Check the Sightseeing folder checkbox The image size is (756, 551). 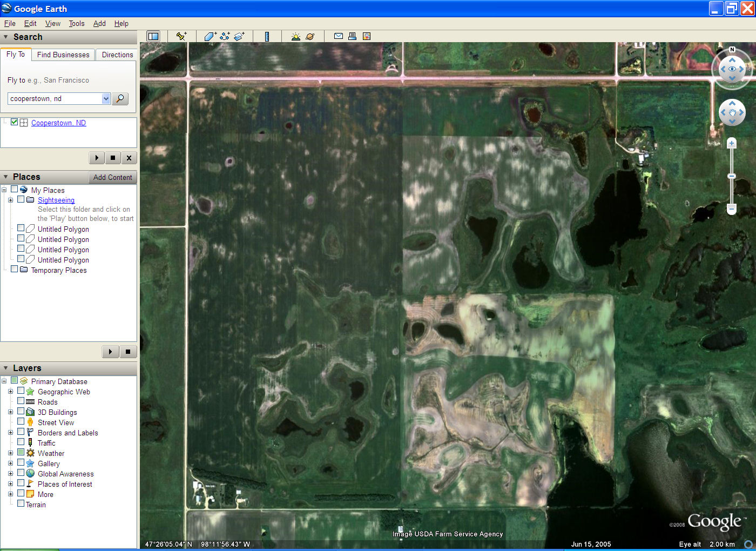21,199
